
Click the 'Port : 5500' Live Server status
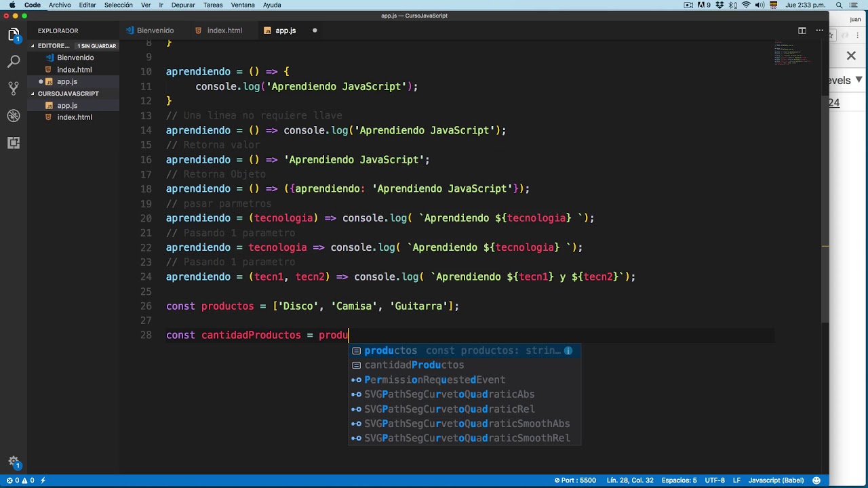click(575, 481)
